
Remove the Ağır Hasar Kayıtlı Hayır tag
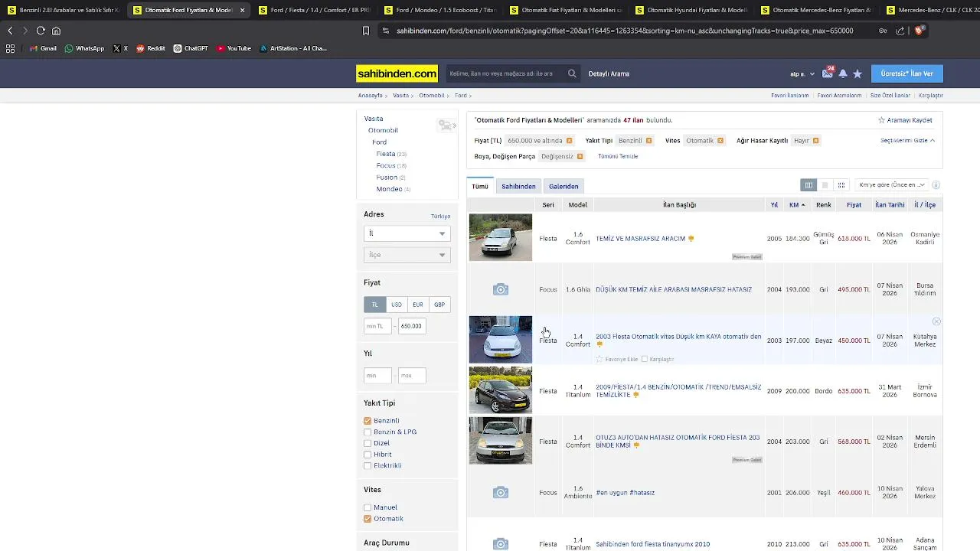(x=815, y=141)
